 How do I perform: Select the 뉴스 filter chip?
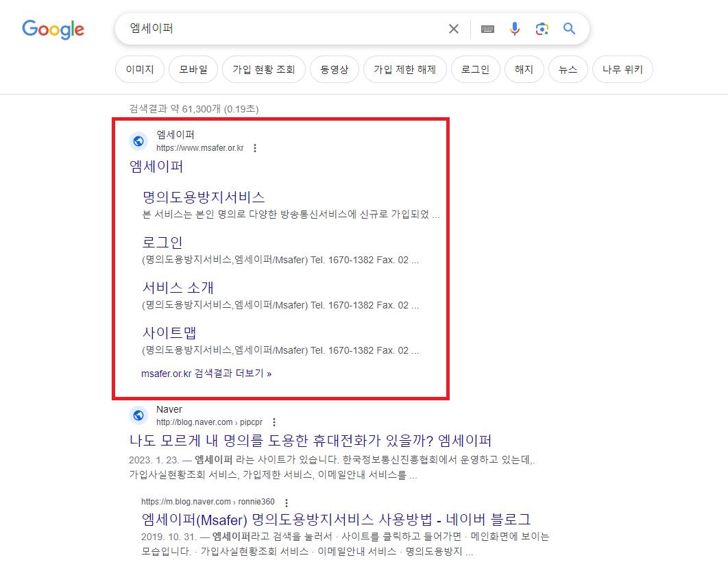[x=568, y=69]
